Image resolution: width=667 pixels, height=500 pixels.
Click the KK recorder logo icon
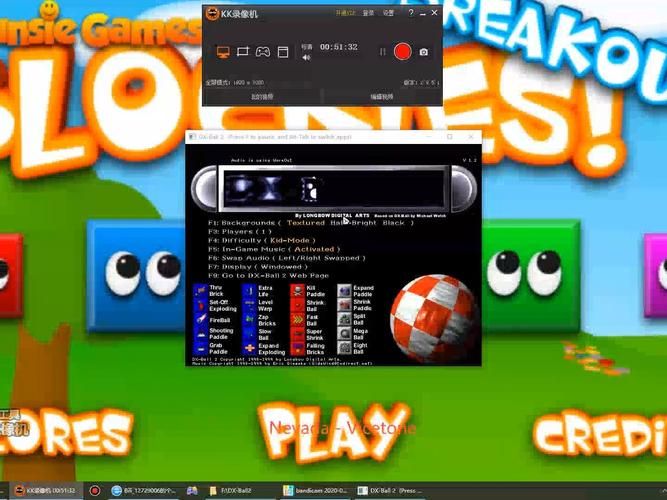click(212, 14)
